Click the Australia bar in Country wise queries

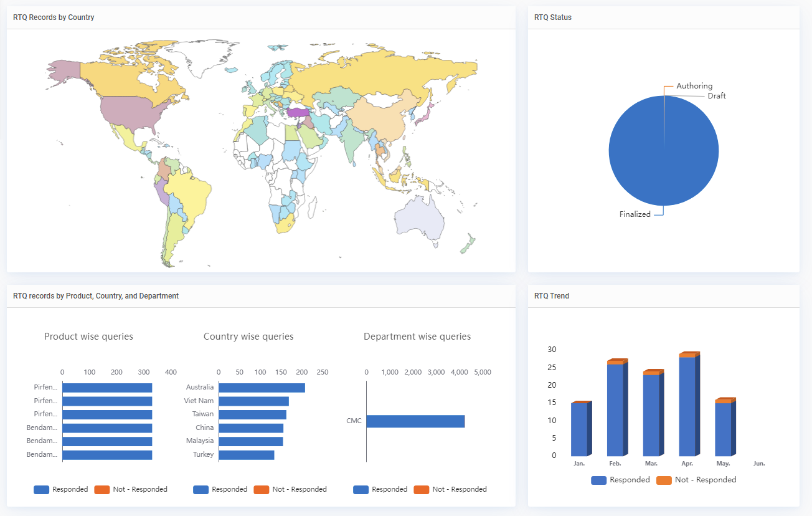[x=262, y=388]
